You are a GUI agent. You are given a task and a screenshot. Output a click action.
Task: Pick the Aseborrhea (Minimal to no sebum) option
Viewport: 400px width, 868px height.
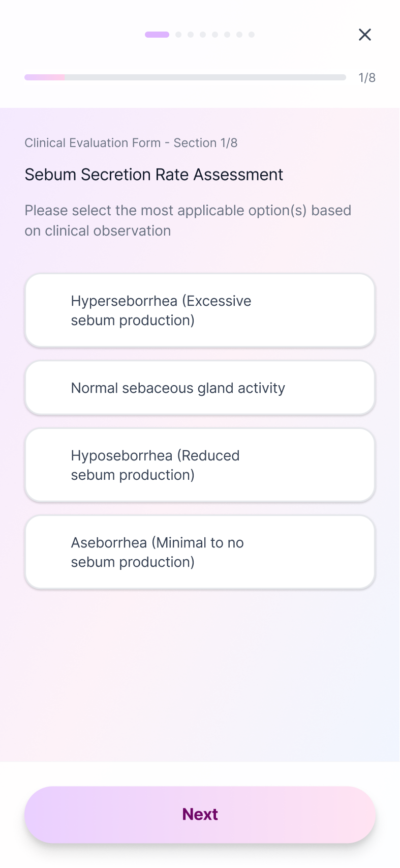pyautogui.click(x=200, y=552)
